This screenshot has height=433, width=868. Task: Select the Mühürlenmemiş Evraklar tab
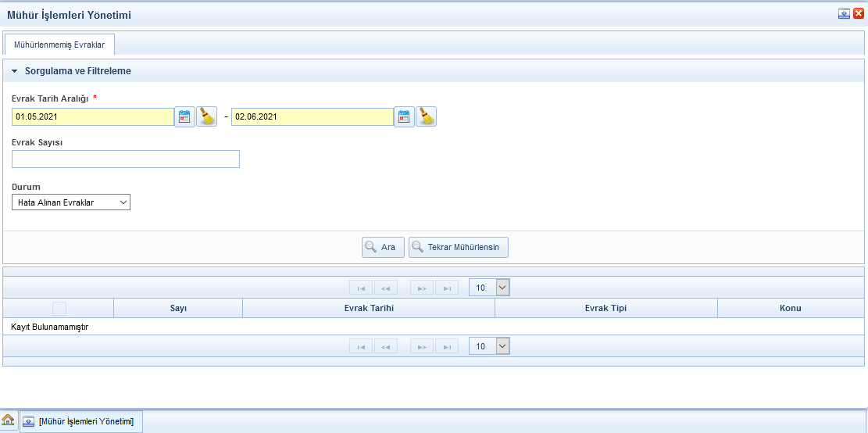pyautogui.click(x=59, y=45)
